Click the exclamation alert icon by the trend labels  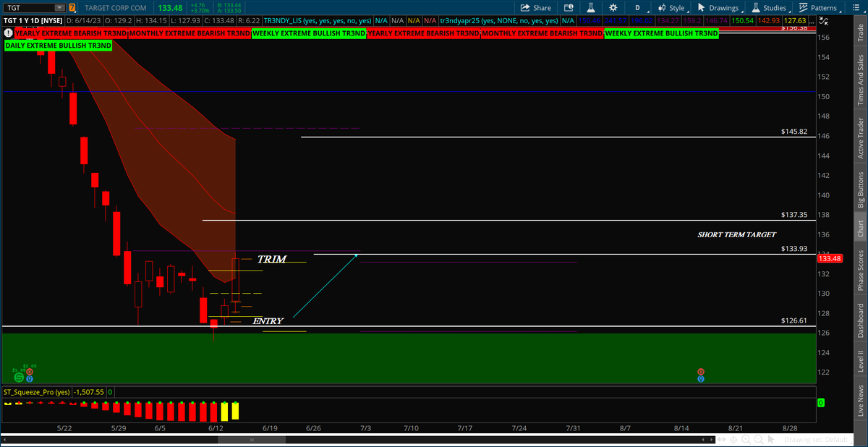tap(8, 33)
